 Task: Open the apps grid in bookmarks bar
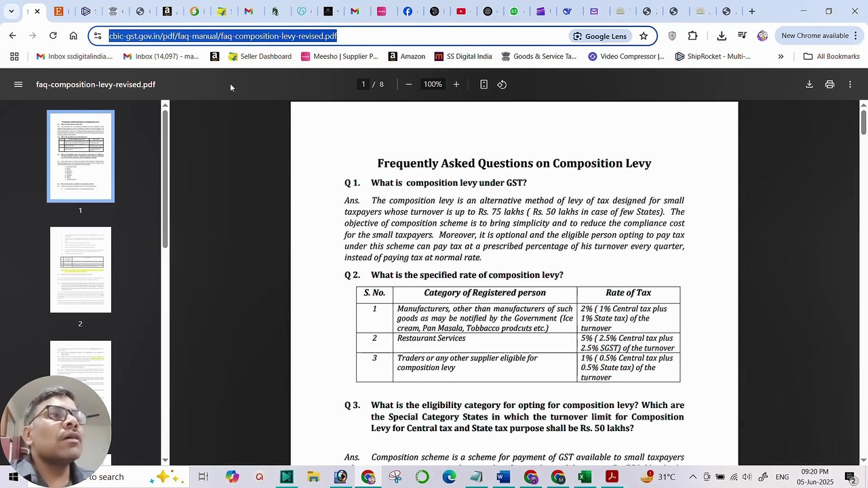14,56
